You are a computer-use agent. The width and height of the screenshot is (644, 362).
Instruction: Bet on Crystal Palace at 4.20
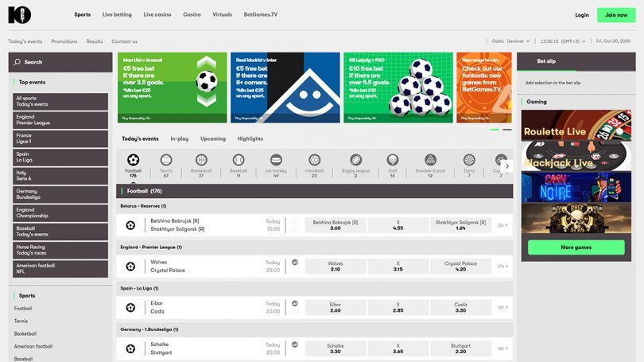(x=460, y=267)
